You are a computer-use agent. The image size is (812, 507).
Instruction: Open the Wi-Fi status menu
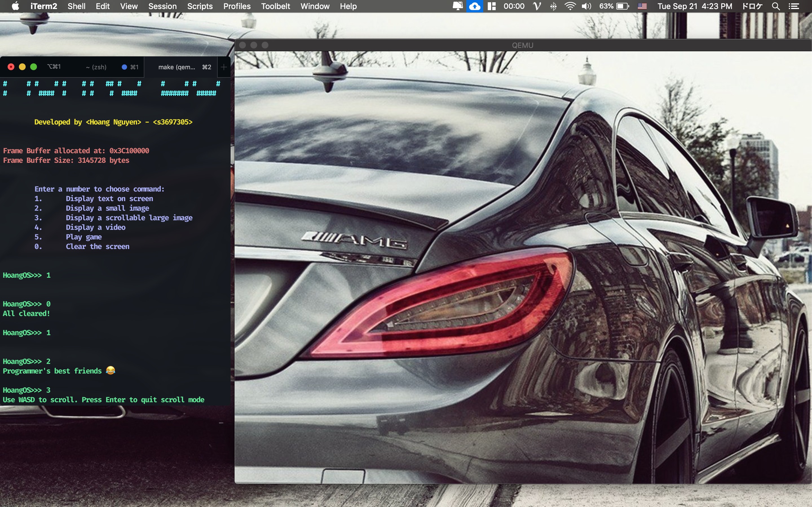(570, 6)
